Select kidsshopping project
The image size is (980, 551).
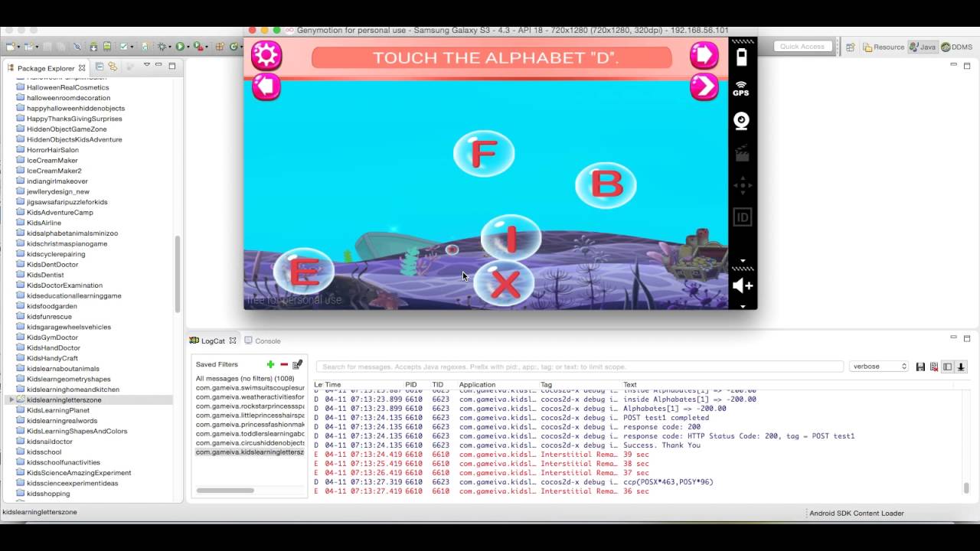point(48,494)
